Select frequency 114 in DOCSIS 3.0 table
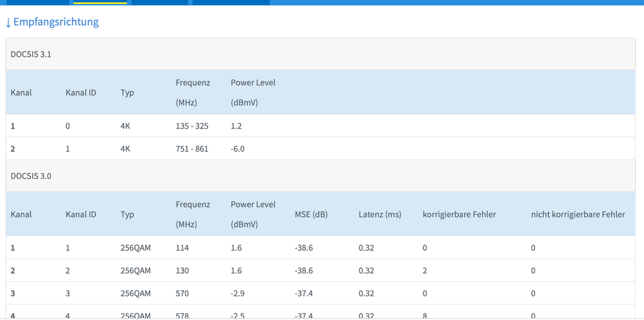The width and height of the screenshot is (644, 320). [182, 248]
